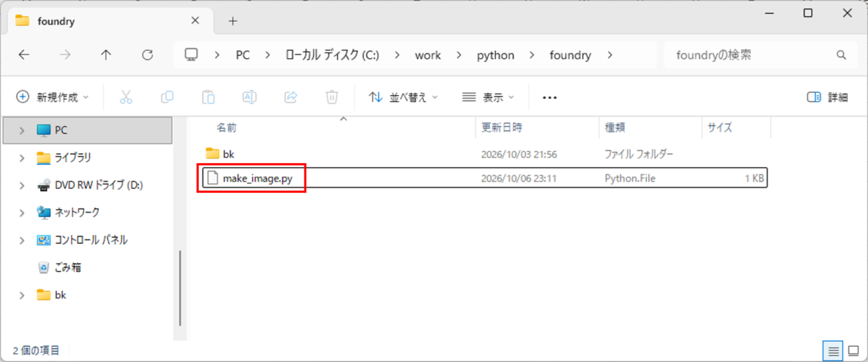
Task: Open 並べ替え sort dropdown
Action: tap(403, 98)
